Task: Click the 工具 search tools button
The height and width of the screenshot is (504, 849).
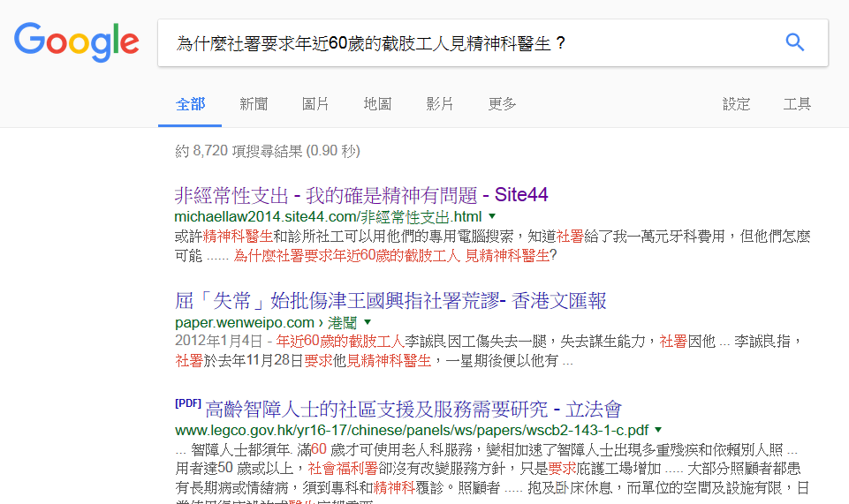Action: pyautogui.click(x=797, y=104)
